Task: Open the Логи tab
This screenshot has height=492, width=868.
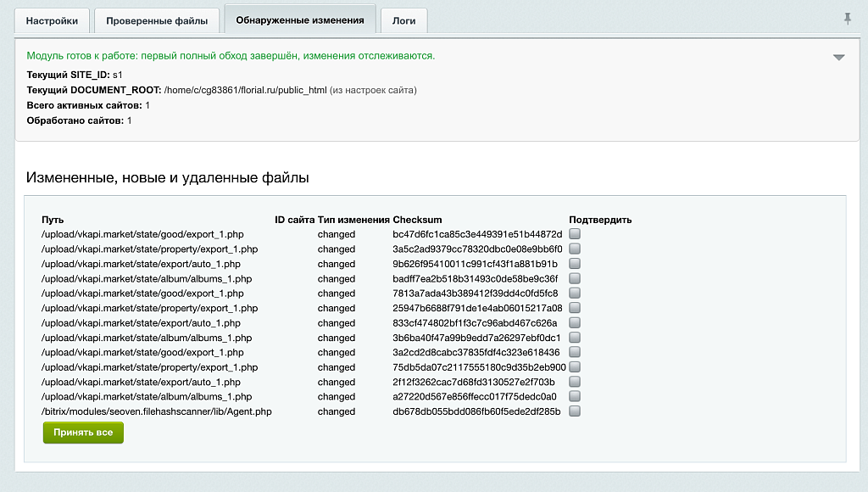Action: [403, 20]
